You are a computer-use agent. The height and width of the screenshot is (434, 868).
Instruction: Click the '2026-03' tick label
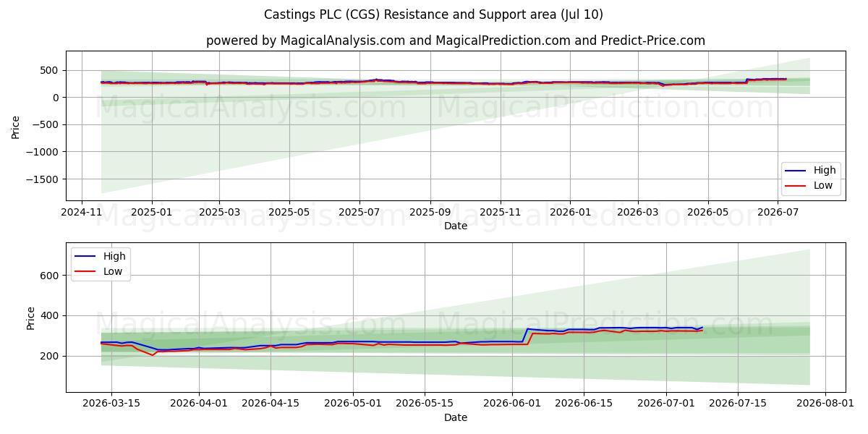pyautogui.click(x=638, y=212)
